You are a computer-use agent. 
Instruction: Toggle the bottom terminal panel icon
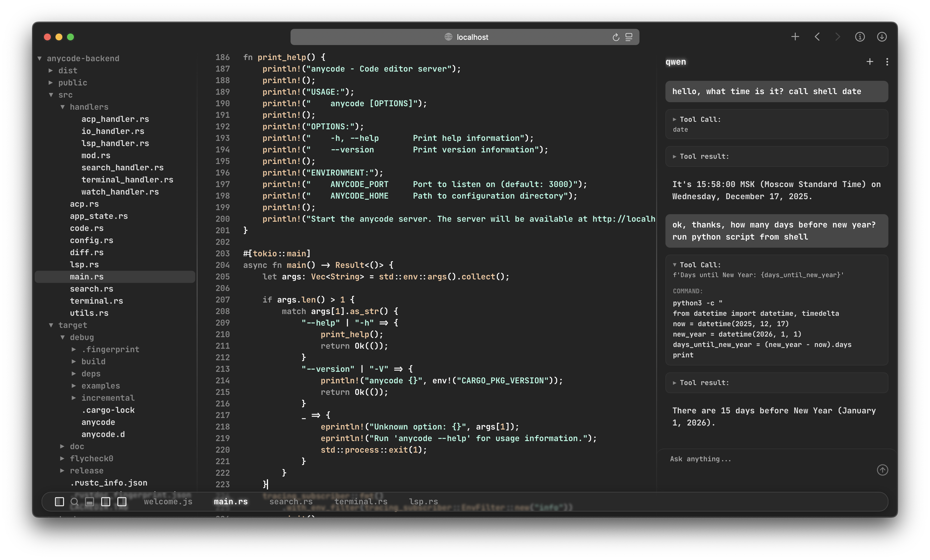(x=90, y=502)
